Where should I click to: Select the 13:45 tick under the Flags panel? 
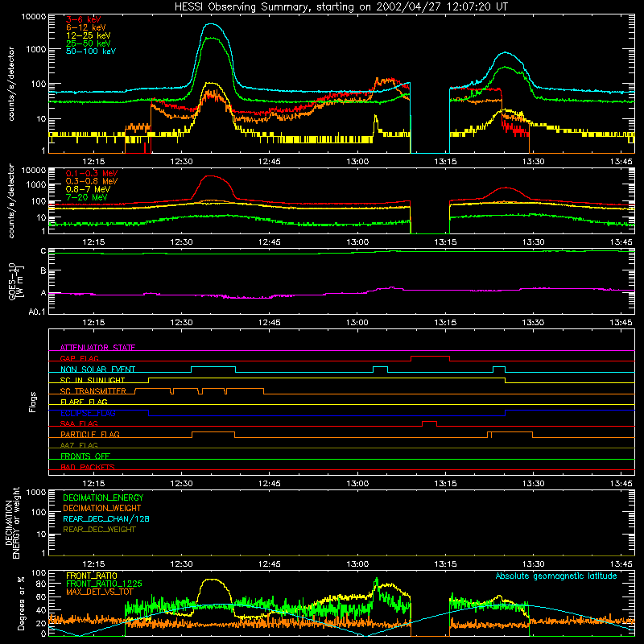click(x=621, y=484)
